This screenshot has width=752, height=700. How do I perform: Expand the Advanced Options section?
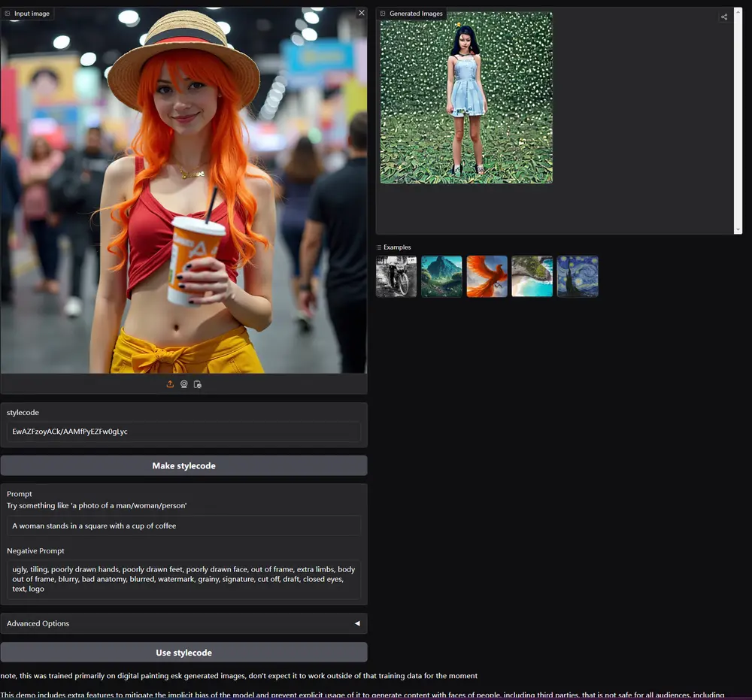[x=183, y=623]
